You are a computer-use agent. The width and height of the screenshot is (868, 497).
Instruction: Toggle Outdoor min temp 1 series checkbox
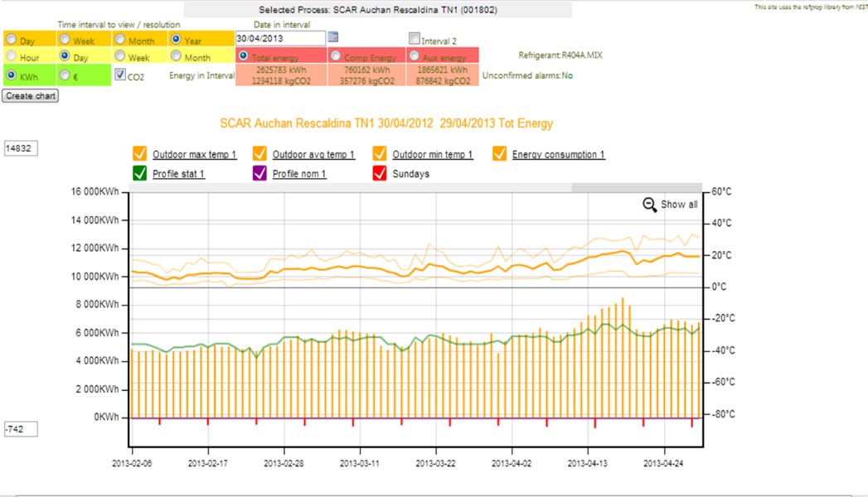point(380,153)
